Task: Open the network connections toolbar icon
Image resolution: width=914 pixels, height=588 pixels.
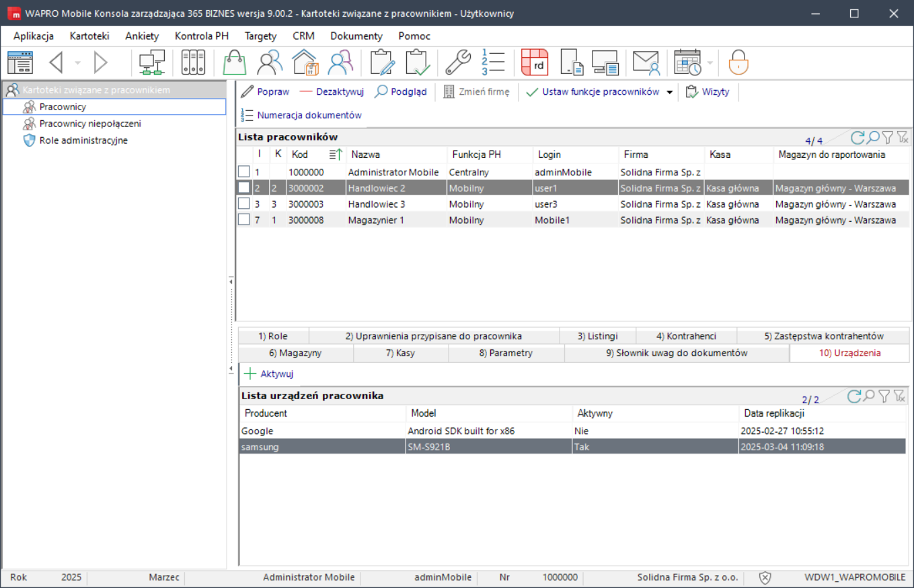Action: coord(152,62)
